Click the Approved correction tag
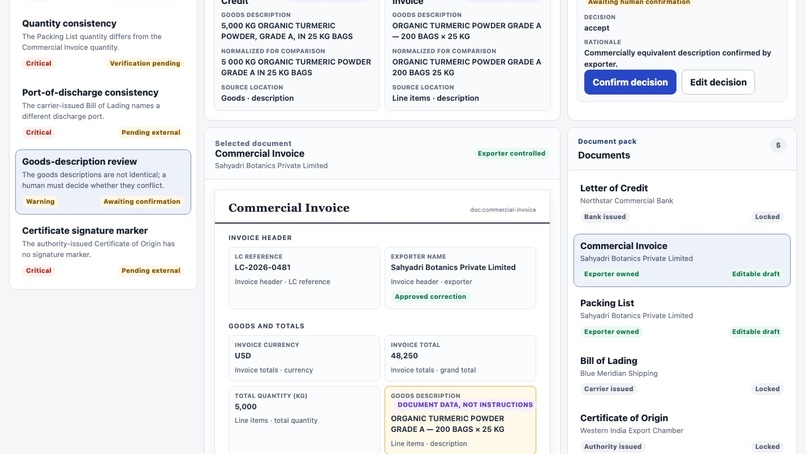 pos(430,297)
